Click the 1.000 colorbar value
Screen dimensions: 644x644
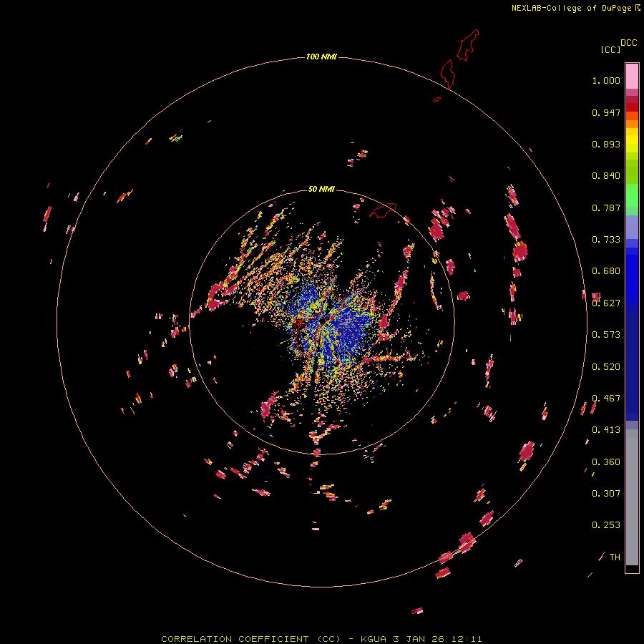606,80
